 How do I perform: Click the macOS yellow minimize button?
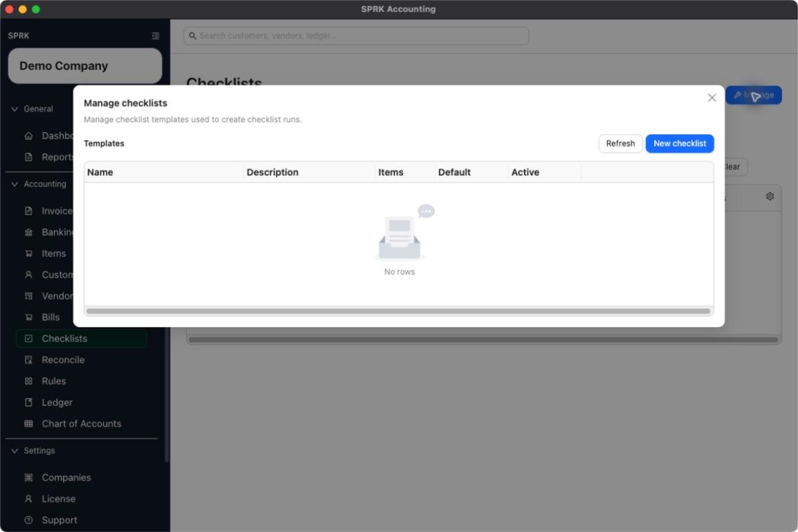(x=22, y=9)
